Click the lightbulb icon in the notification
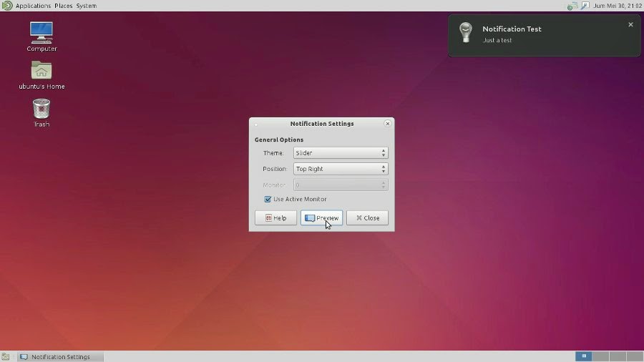 [466, 32]
